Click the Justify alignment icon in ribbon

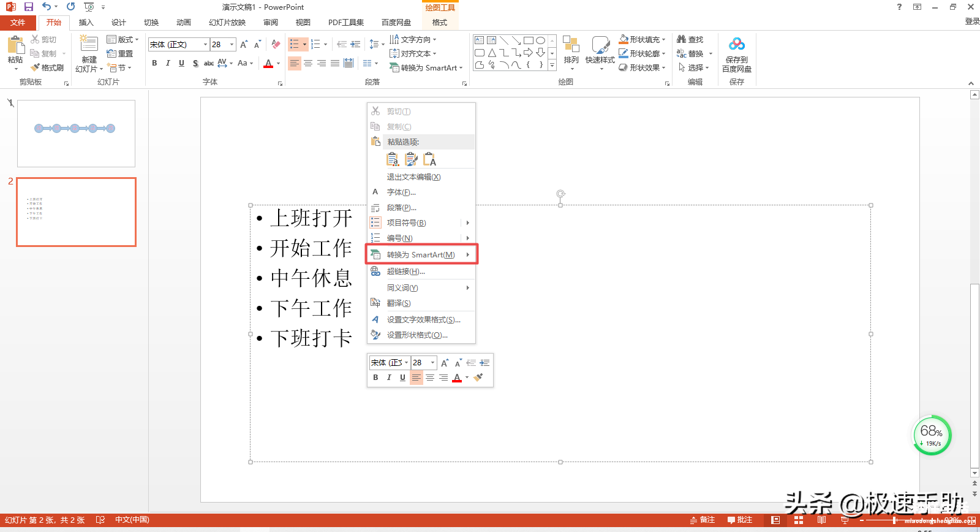(335, 63)
